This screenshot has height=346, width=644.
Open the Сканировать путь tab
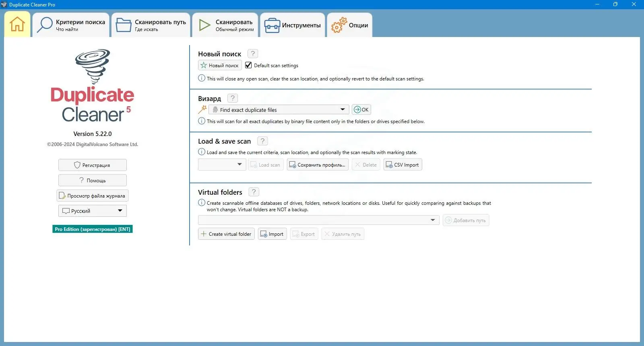click(151, 25)
